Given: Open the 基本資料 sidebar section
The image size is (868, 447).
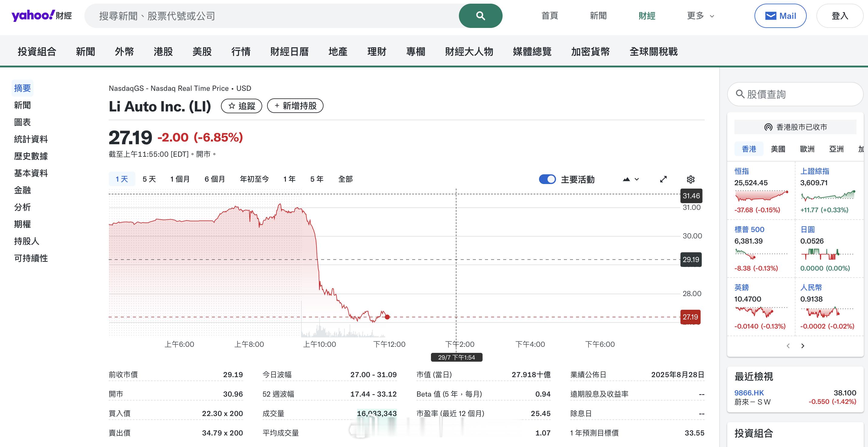Looking at the screenshot, I should 31,173.
